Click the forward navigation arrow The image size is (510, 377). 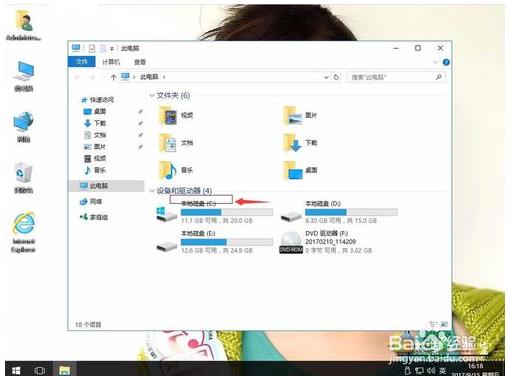(92, 77)
